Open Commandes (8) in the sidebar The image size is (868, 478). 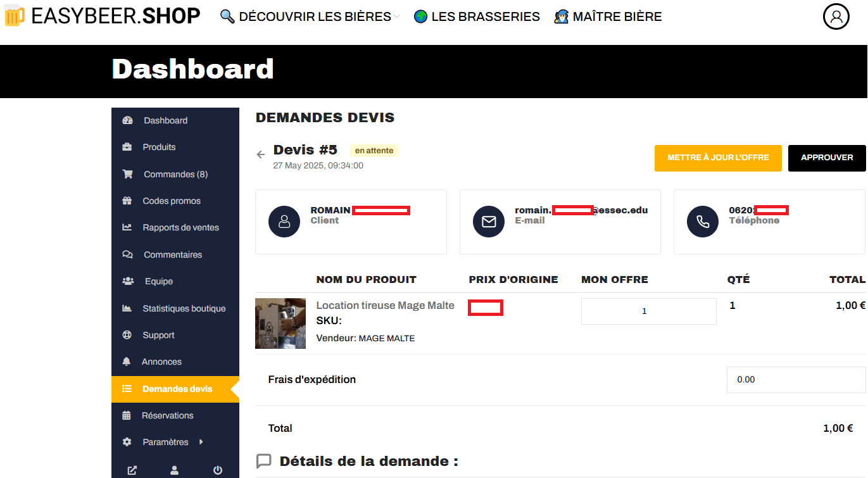tap(175, 174)
